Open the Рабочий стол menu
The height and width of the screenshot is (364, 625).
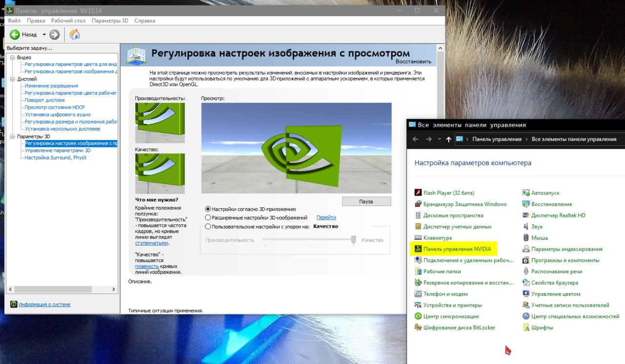(68, 20)
